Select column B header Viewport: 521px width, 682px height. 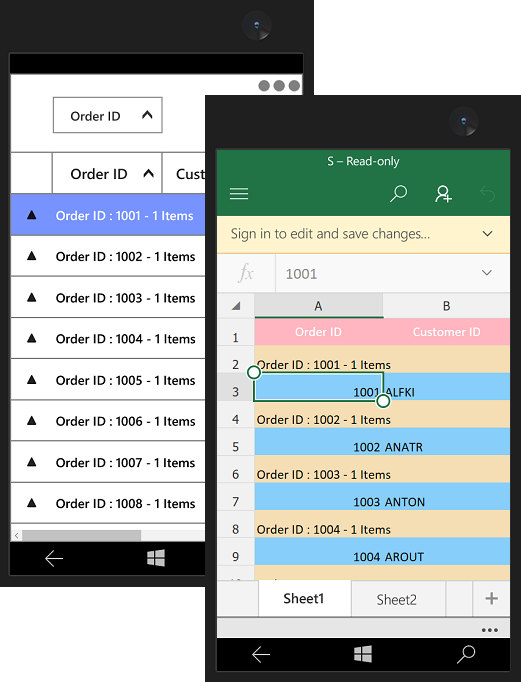pos(447,306)
